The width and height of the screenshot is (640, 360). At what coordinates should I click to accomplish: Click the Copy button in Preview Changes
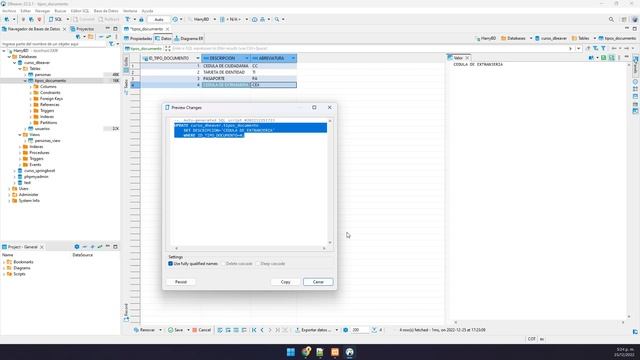[285, 282]
